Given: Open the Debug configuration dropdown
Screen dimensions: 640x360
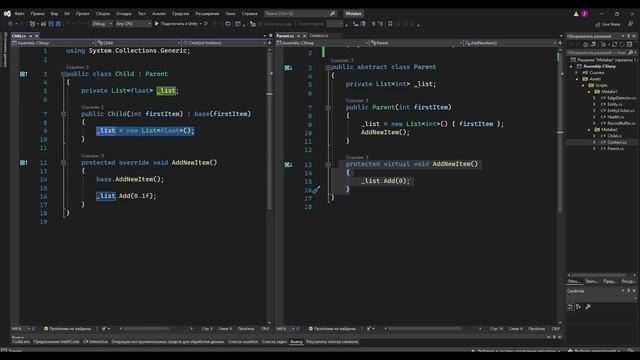Looking at the screenshot, I should [102, 24].
